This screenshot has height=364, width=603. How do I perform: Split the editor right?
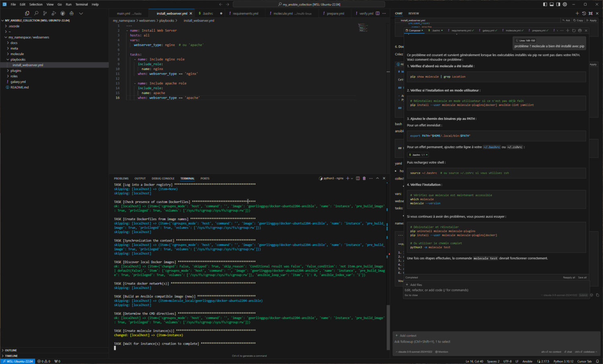377,13
